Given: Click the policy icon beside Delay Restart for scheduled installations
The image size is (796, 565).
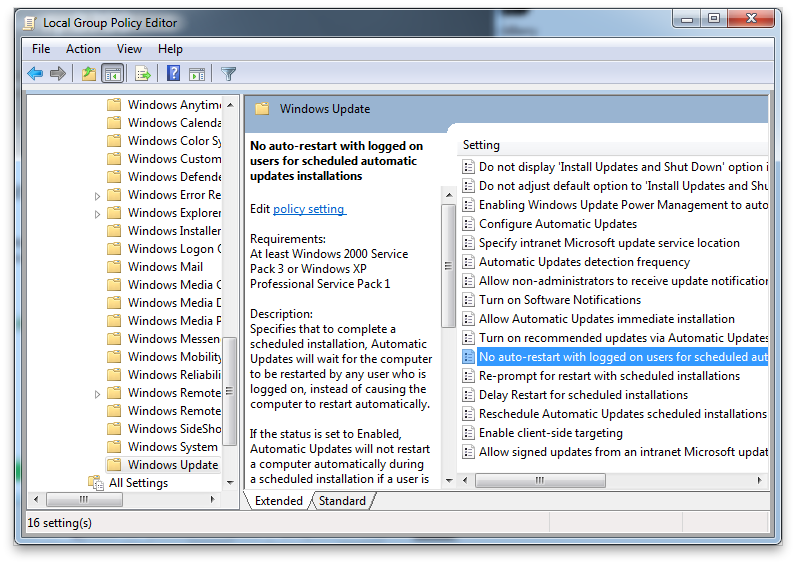Looking at the screenshot, I should coord(468,395).
